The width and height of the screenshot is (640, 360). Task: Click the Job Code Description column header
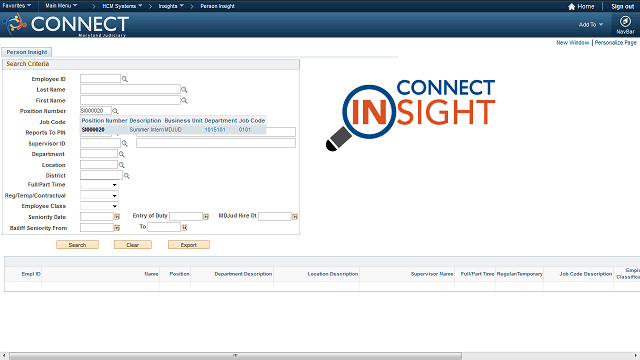tap(585, 274)
